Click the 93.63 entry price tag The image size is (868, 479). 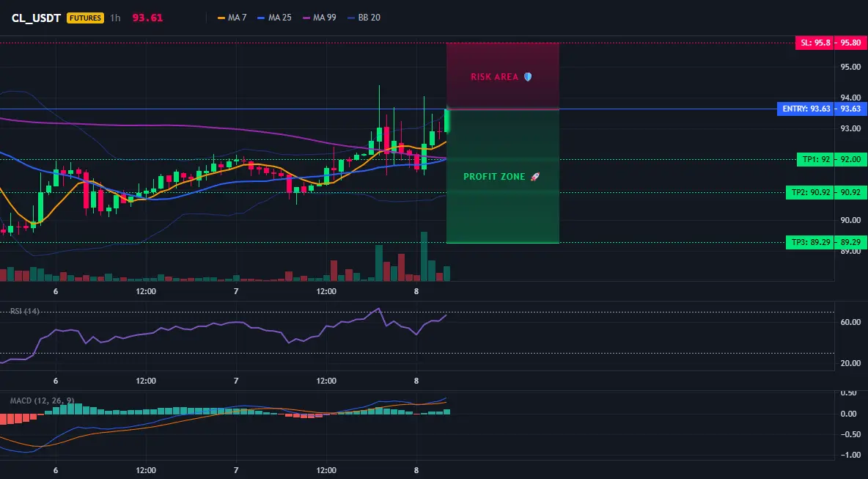pos(850,109)
